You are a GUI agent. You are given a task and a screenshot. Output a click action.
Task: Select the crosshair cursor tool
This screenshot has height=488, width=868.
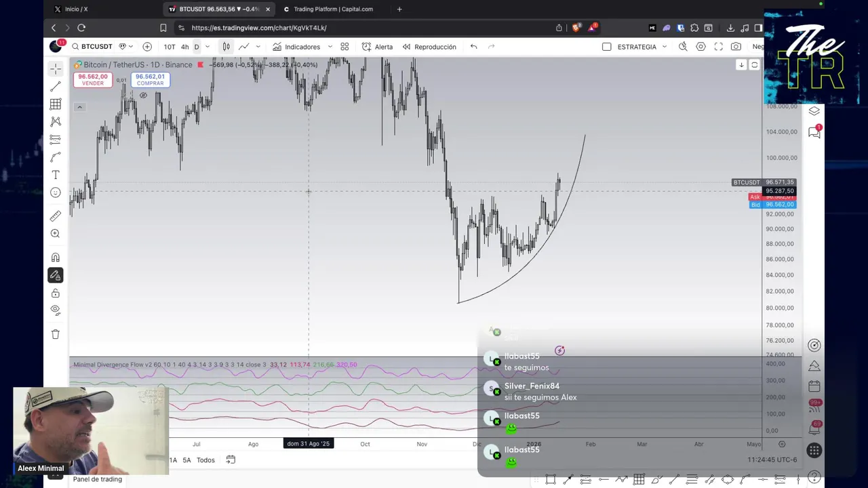[x=56, y=68]
